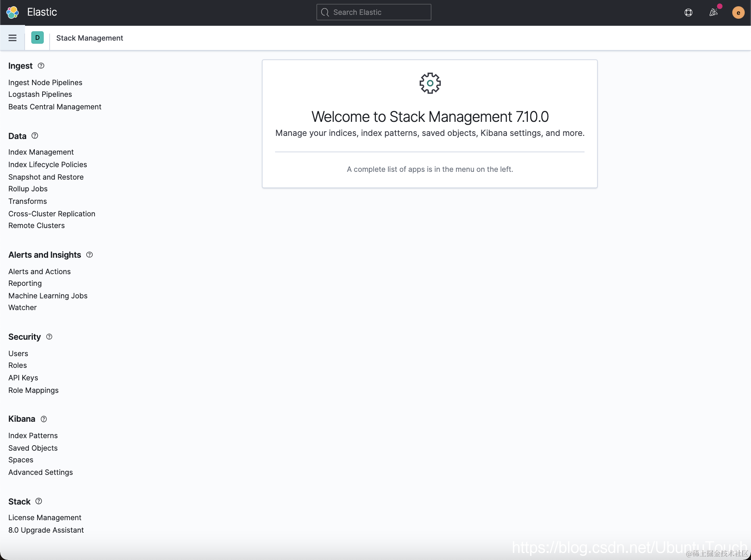Open the user avatar menu
751x560 pixels.
point(738,12)
